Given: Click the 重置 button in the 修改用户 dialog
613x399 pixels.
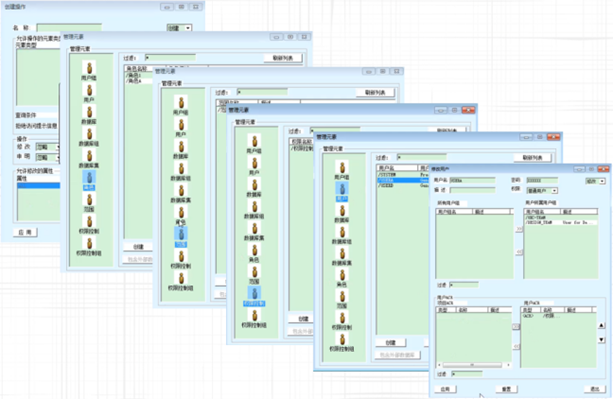Looking at the screenshot, I should tap(506, 389).
